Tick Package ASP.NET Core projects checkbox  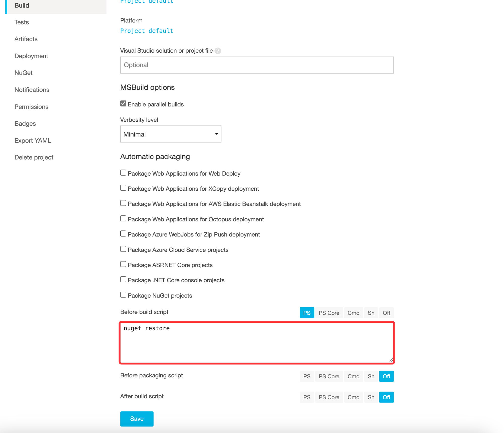tap(123, 264)
